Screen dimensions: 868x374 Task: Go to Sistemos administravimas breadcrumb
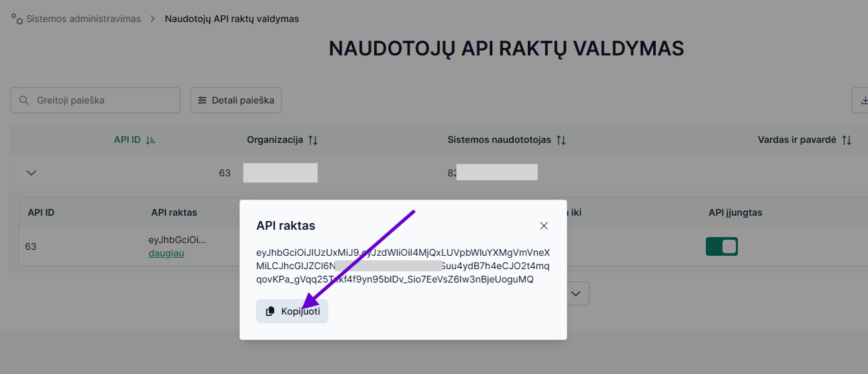click(83, 19)
